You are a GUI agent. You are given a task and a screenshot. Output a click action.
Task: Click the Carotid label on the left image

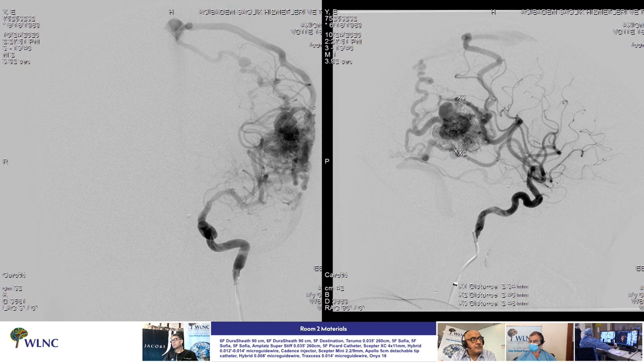click(x=14, y=275)
